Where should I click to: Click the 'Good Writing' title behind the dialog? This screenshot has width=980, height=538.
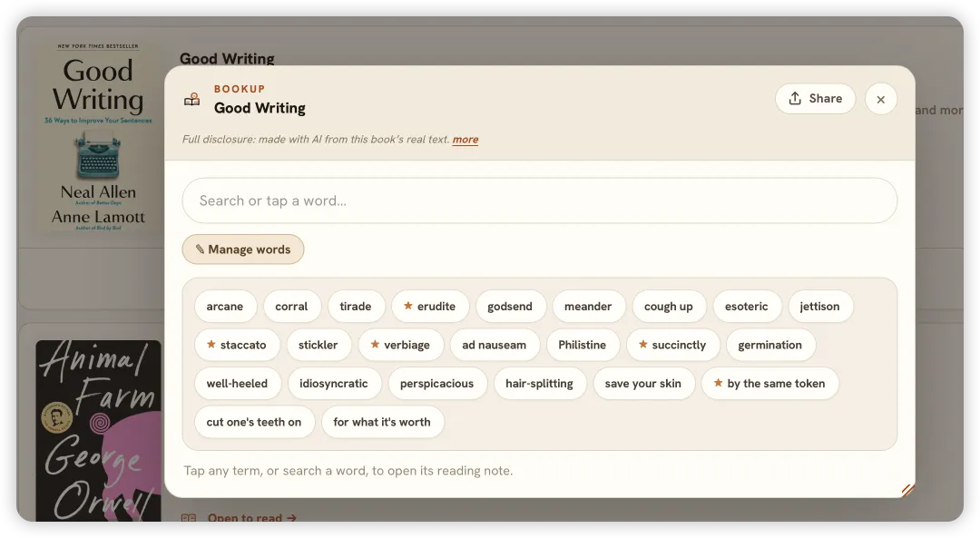click(x=227, y=59)
